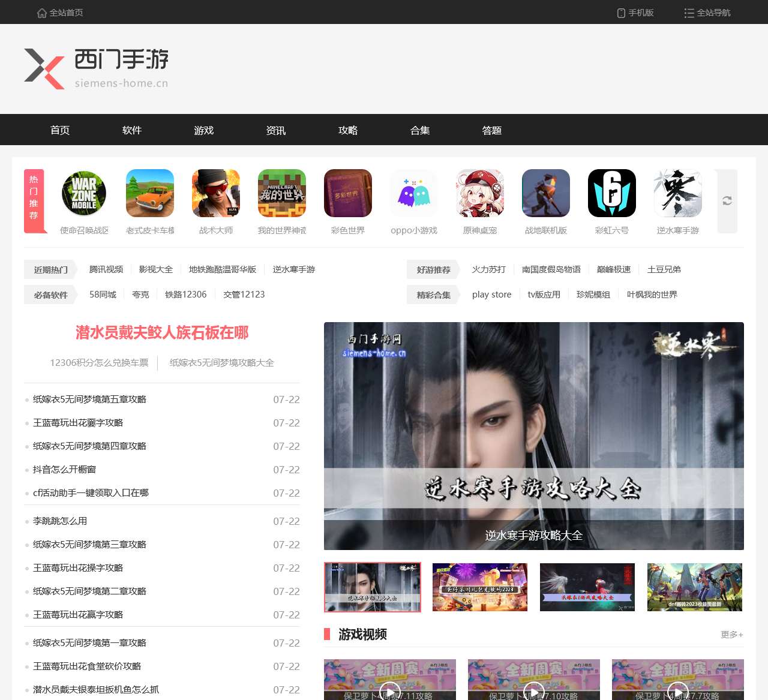Screen dimensions: 768x700
Task: Click the play store tag link
Action: (491, 295)
